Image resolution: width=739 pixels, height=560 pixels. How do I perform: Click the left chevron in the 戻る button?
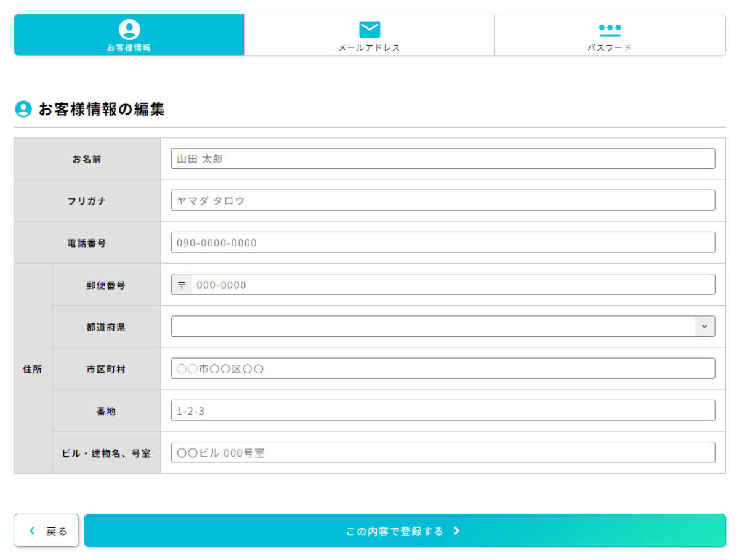(x=33, y=531)
